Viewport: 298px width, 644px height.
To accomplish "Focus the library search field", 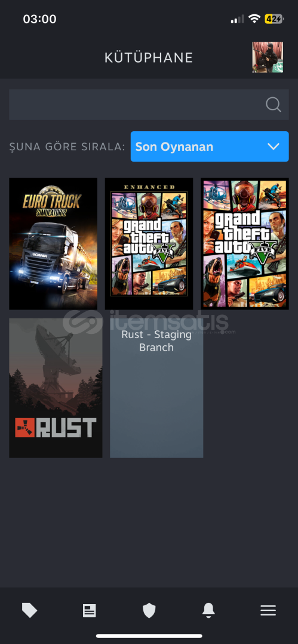I will click(x=149, y=105).
